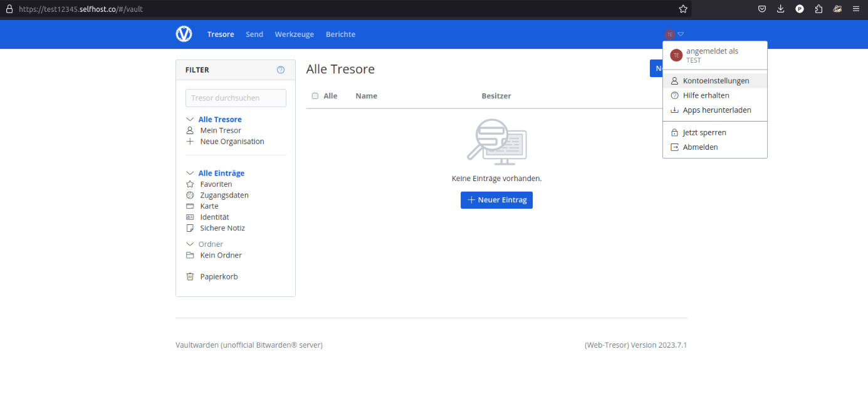868x396 pixels.
Task: Select Kontoeinstellungen from account menu
Action: click(715, 81)
